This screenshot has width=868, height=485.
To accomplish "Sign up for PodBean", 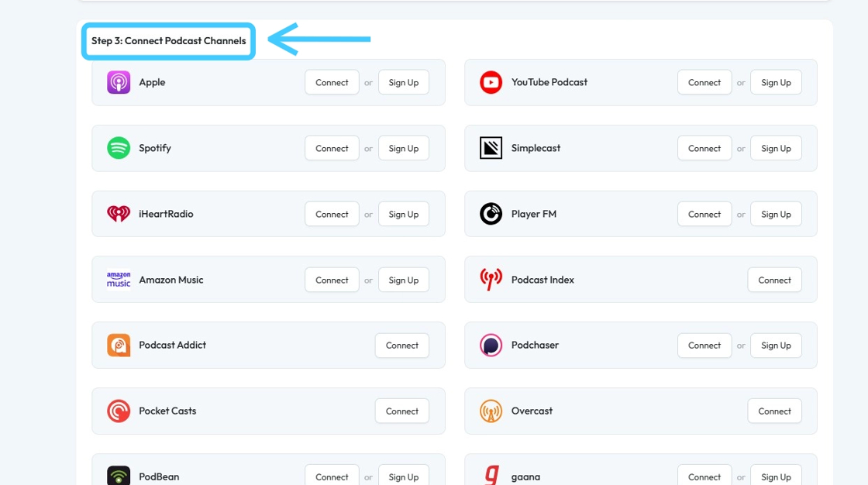I will pyautogui.click(x=404, y=476).
